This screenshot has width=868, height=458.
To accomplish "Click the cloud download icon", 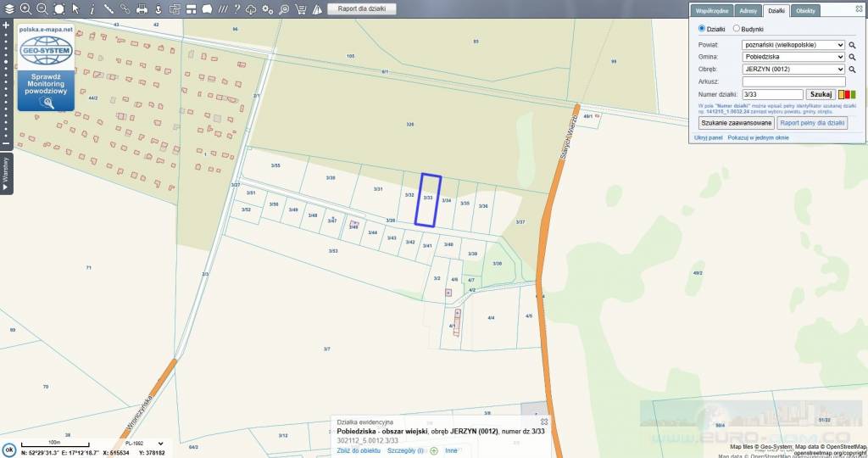I will point(251,8).
